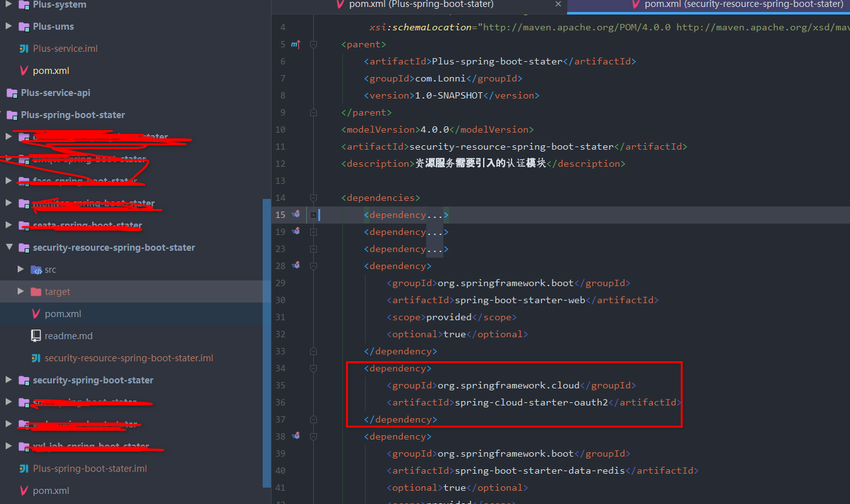Screen dimensions: 850x504
Task: Select the security-resource-spring-boot-stater module row
Action: coord(131,248)
